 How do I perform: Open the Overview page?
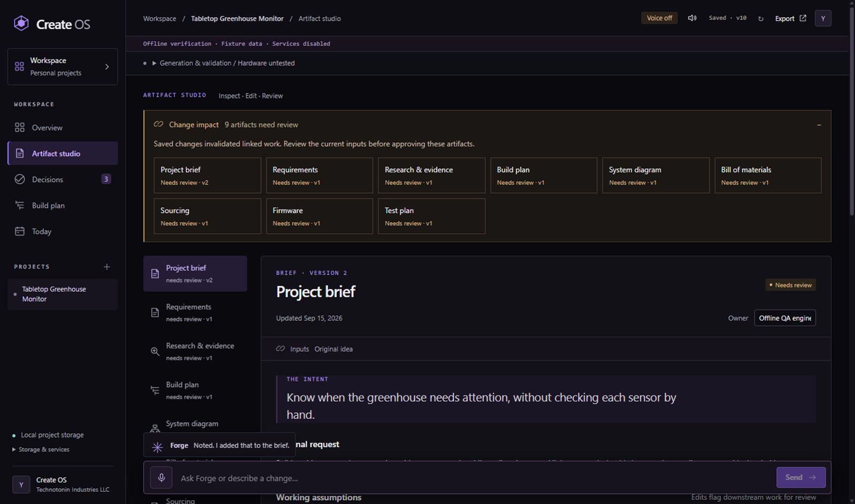(63, 128)
